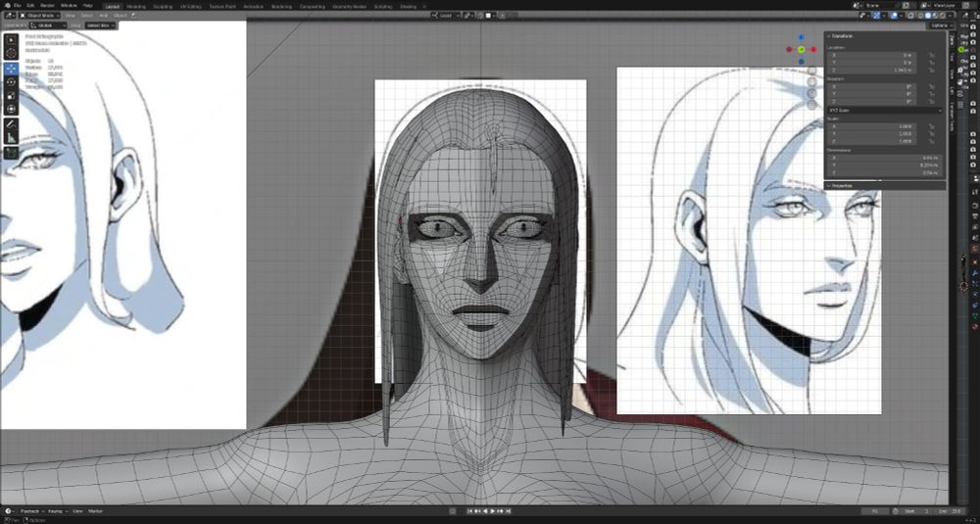The image size is (980, 524).
Task: Toggle lock for Location Z
Action: [932, 70]
